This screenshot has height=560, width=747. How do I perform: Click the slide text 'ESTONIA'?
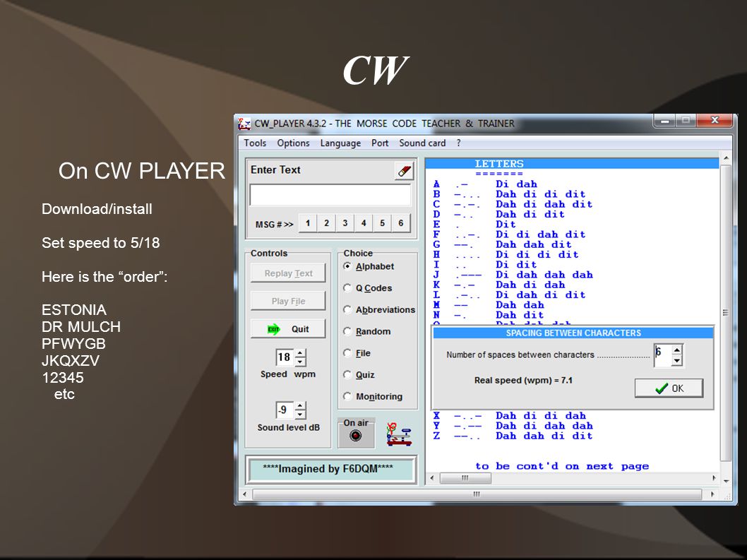click(x=74, y=310)
